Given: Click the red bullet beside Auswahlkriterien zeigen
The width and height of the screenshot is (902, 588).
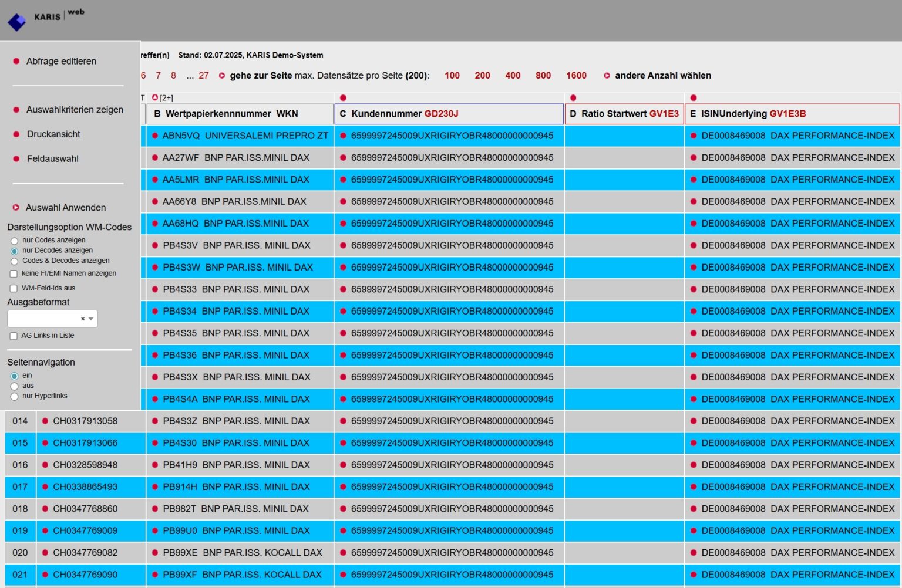Looking at the screenshot, I should [16, 110].
